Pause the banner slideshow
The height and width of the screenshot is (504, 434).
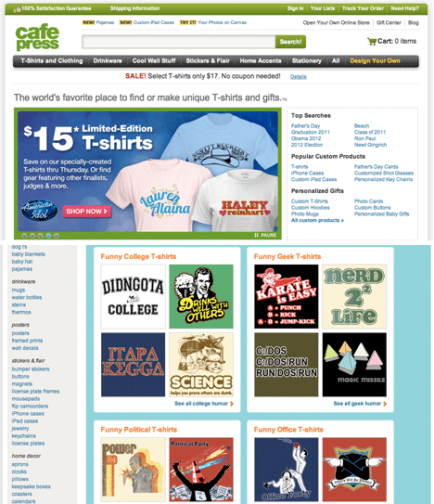pos(265,235)
